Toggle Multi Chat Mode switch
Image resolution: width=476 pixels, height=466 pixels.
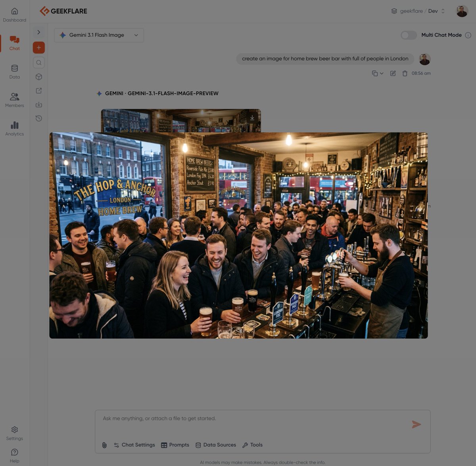click(x=409, y=35)
